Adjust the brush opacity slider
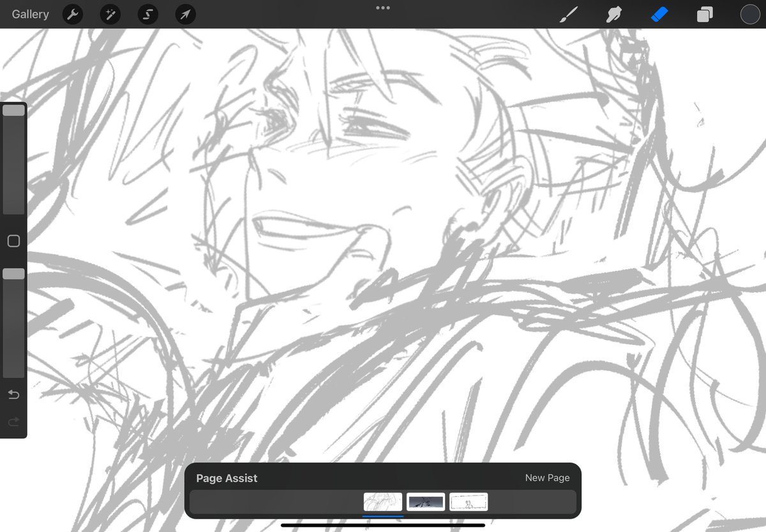 (x=13, y=323)
